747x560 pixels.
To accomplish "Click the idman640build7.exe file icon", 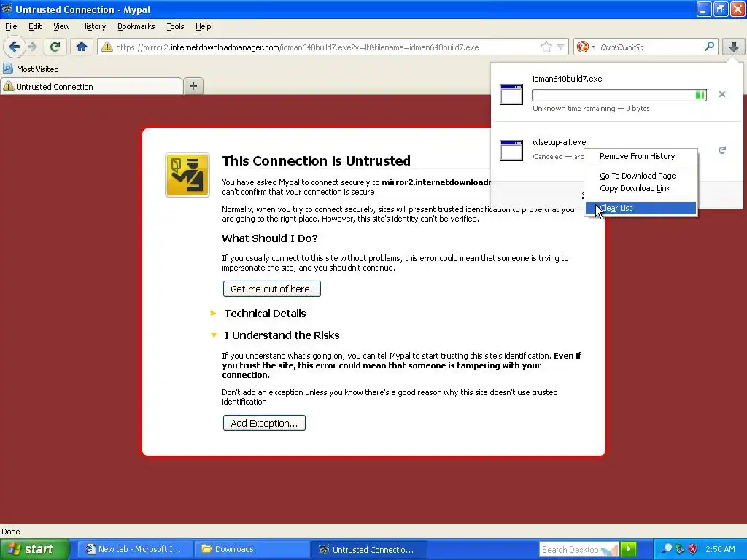I will click(x=511, y=94).
